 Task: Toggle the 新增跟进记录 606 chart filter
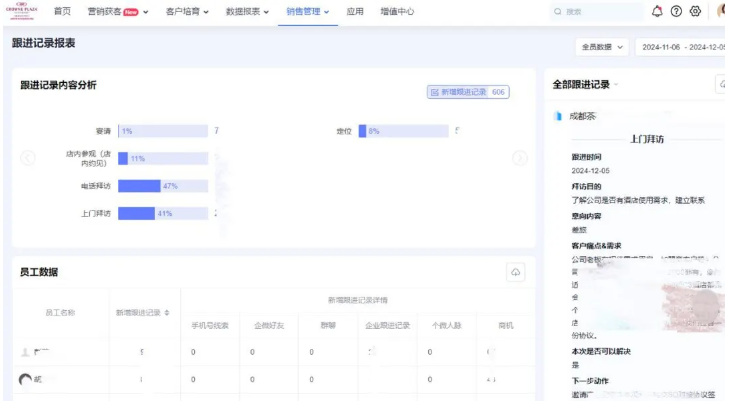point(468,92)
